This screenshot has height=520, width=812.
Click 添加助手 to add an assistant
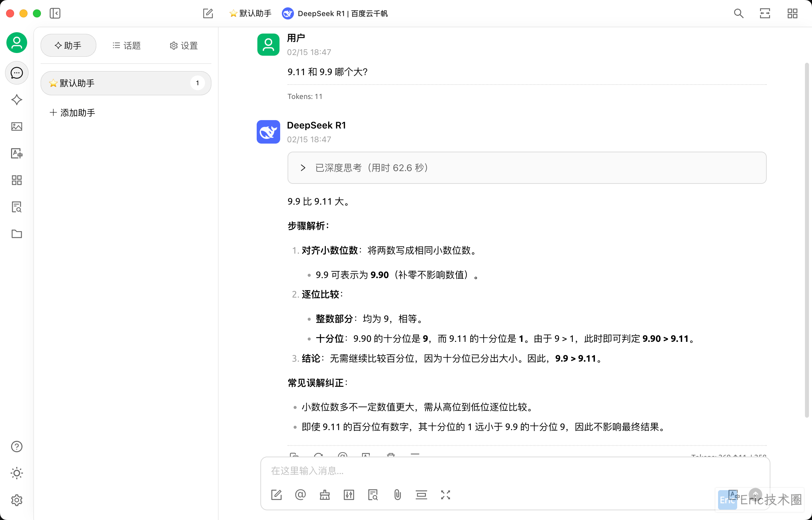[72, 112]
